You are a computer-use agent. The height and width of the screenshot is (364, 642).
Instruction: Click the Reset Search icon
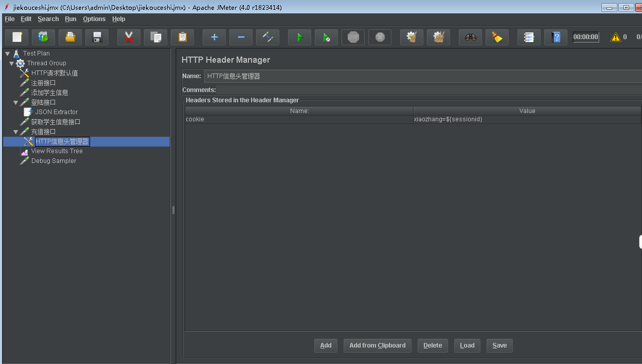tap(497, 37)
